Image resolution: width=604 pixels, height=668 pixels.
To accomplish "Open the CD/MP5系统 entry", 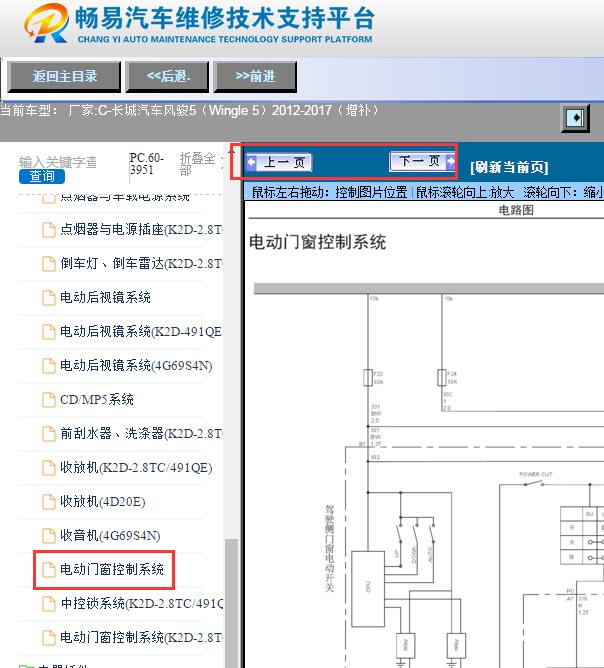I will [97, 400].
